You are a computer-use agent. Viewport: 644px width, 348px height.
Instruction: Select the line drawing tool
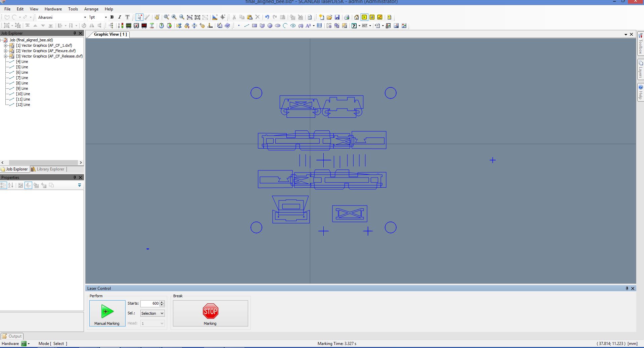point(246,26)
